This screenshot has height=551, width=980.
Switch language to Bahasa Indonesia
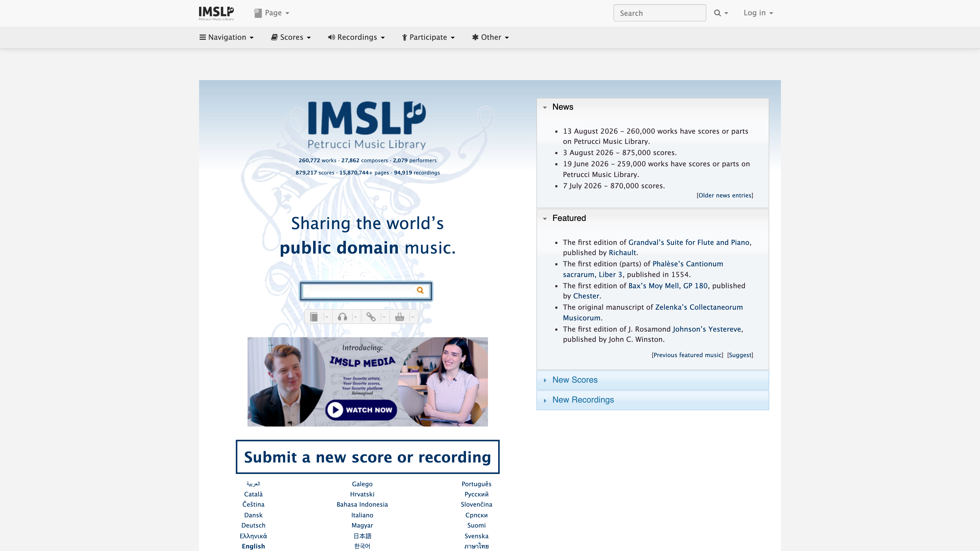click(x=362, y=505)
